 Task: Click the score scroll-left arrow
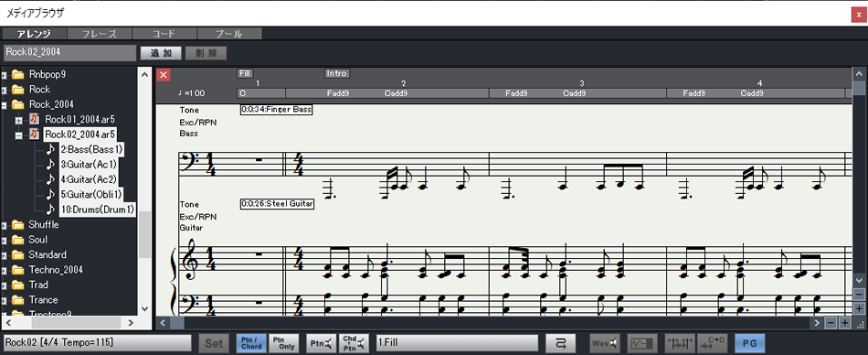pos(163,323)
